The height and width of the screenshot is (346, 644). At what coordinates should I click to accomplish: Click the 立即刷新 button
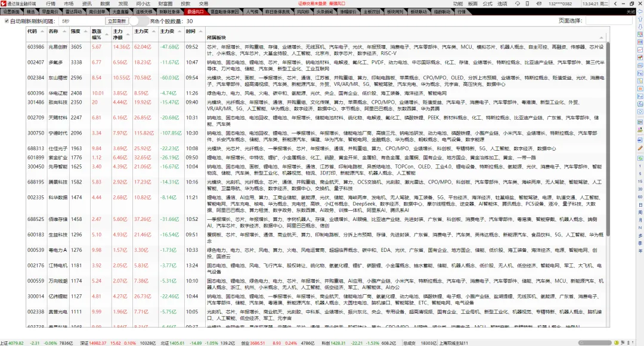coord(117,21)
